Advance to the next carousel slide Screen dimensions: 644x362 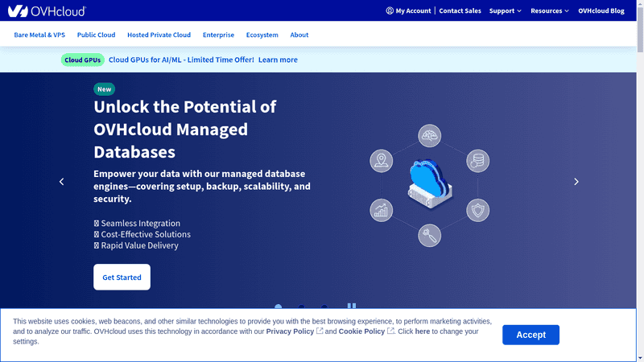pyautogui.click(x=576, y=182)
